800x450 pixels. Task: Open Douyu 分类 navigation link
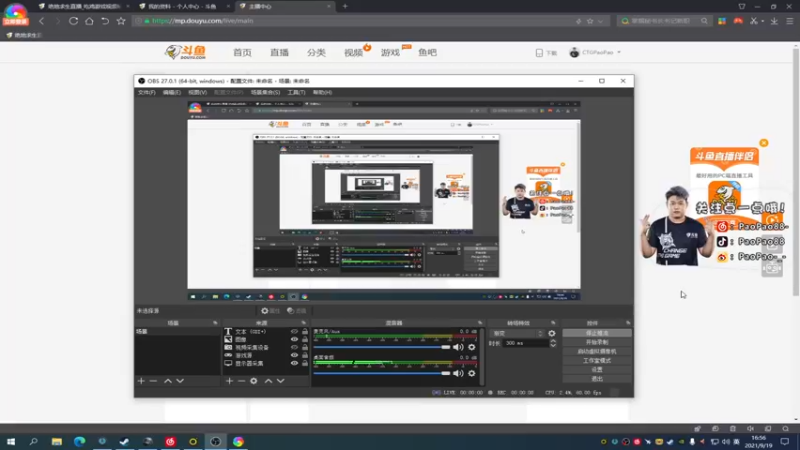316,53
